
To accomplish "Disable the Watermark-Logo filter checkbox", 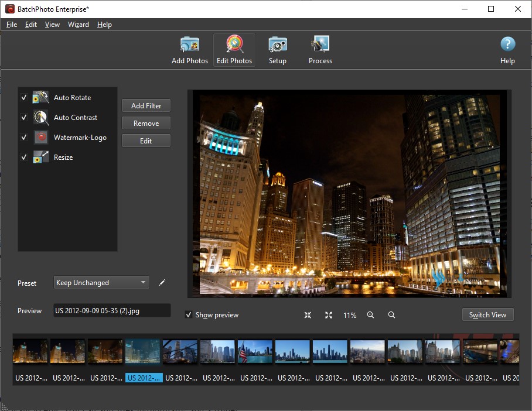I will [x=24, y=138].
